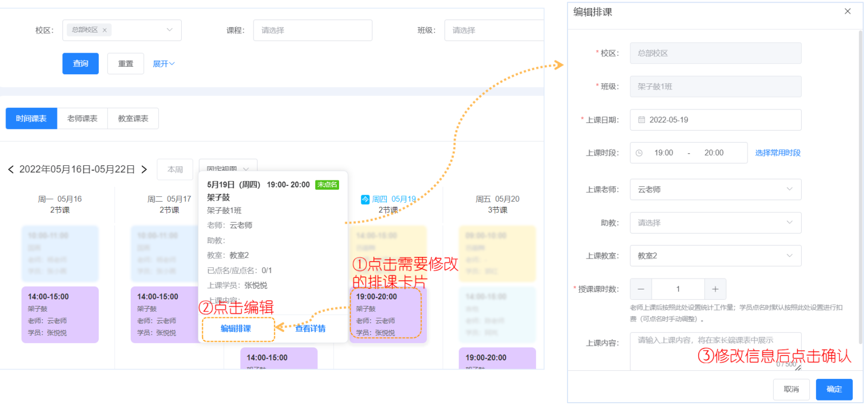Open the 助教 dropdown
Image resolution: width=868 pixels, height=407 pixels.
coord(715,223)
